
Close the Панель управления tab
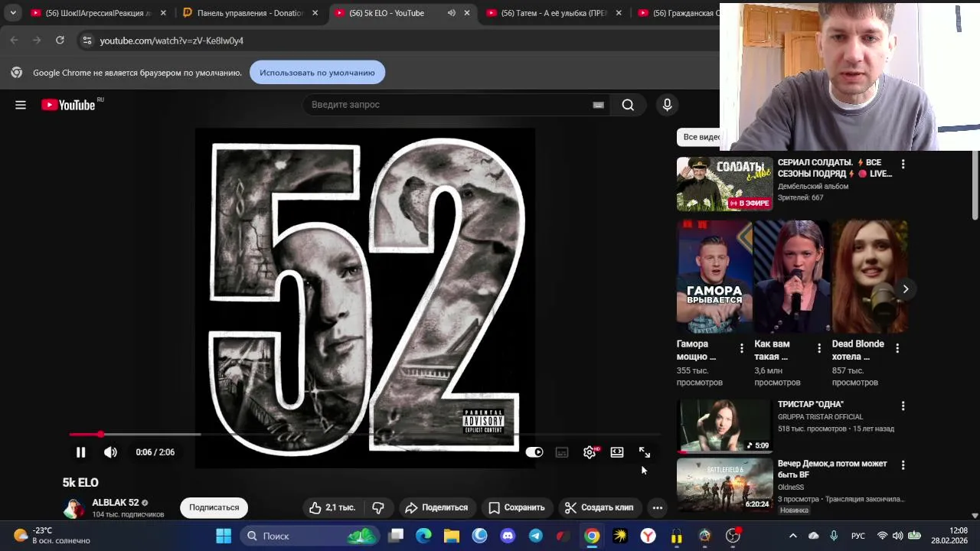(x=315, y=13)
